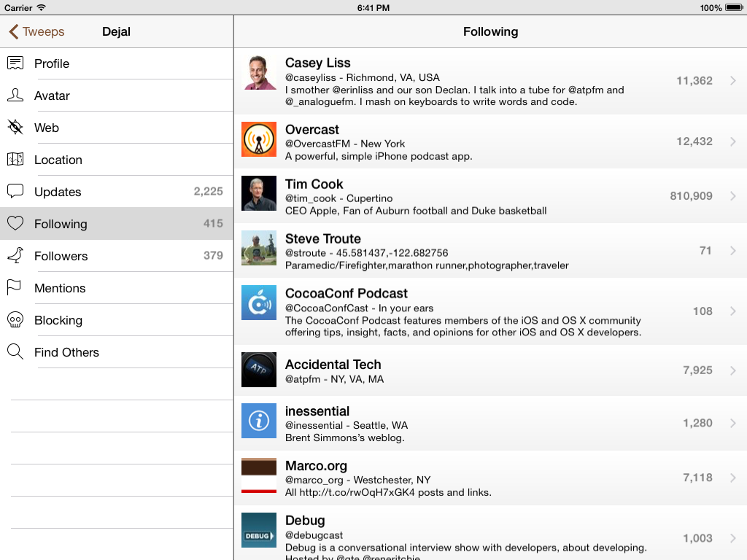Open the Blocking menu item

coord(117,320)
